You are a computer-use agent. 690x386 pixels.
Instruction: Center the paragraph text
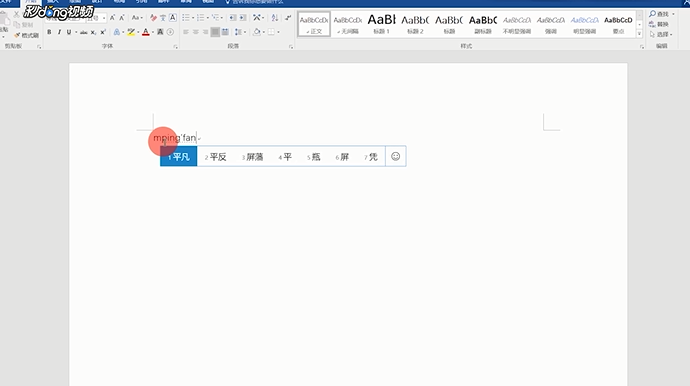click(x=195, y=32)
